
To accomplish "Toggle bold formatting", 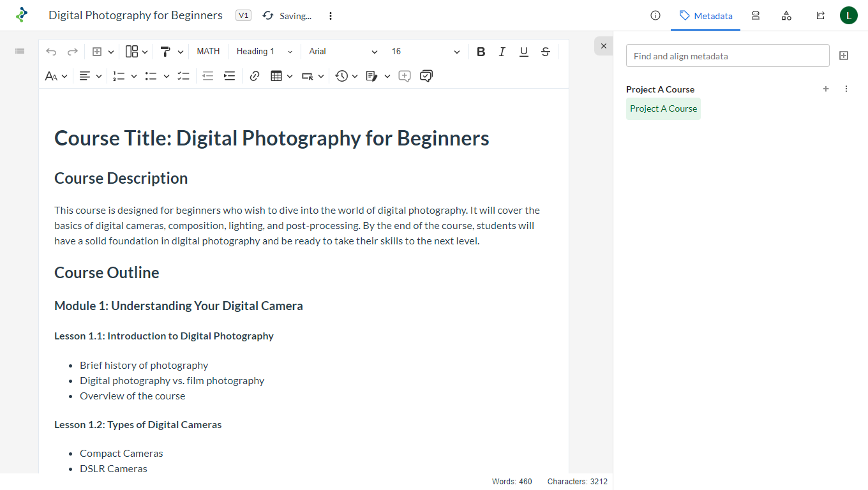I will (481, 52).
